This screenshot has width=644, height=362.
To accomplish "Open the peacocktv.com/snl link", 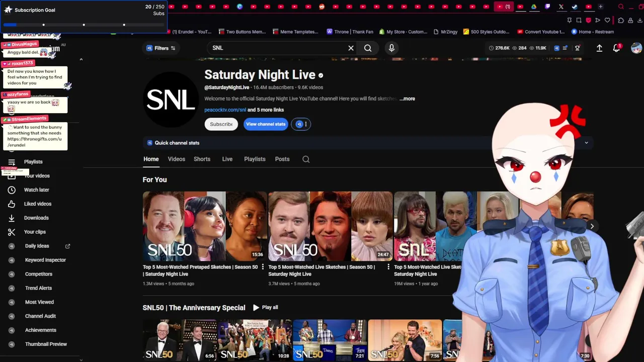I will coord(225,110).
